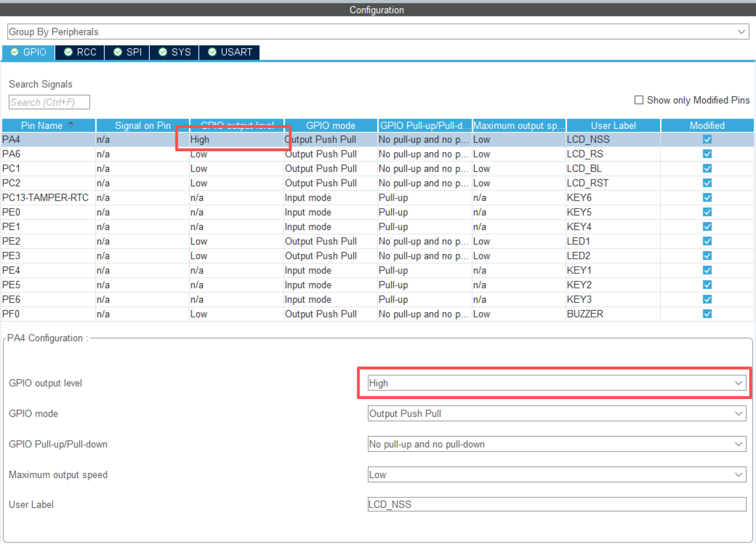Screen dimensions: 756x544
Task: Click the User Label column header
Action: (613, 126)
